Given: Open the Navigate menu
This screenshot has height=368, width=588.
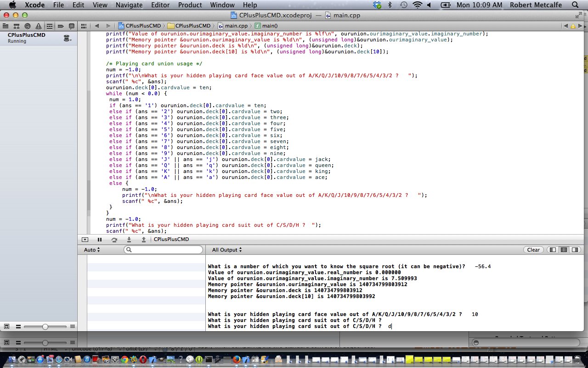Looking at the screenshot, I should 130,5.
